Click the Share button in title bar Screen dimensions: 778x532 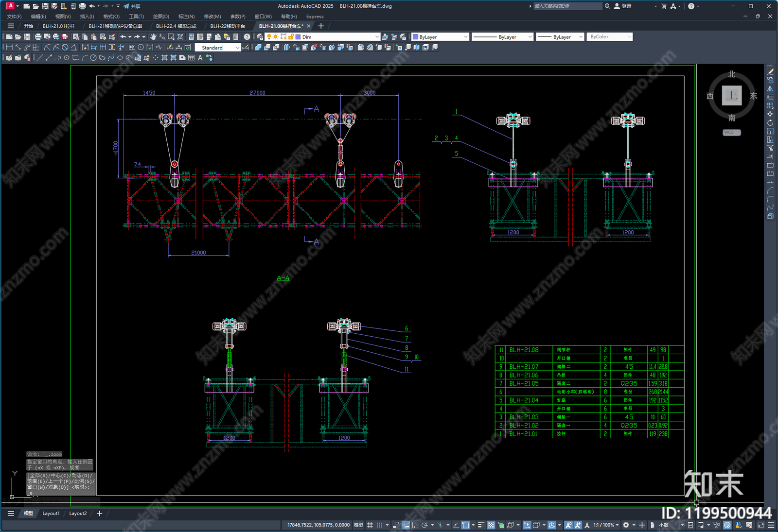click(132, 6)
